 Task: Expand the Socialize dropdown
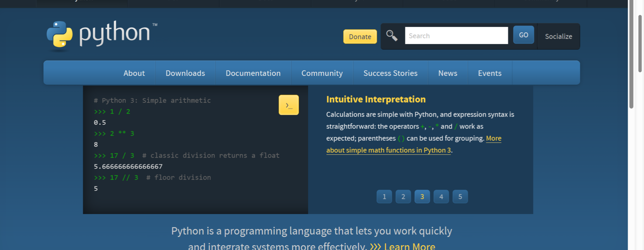coord(558,37)
